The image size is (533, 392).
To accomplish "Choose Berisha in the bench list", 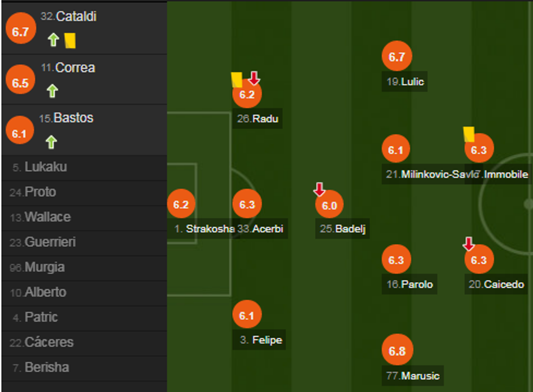I will coord(47,368).
